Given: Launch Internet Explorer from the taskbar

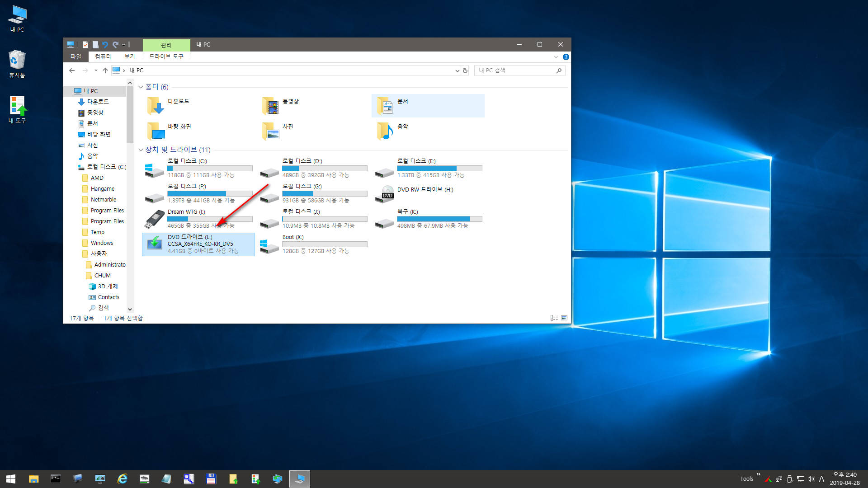Looking at the screenshot, I should [122, 479].
